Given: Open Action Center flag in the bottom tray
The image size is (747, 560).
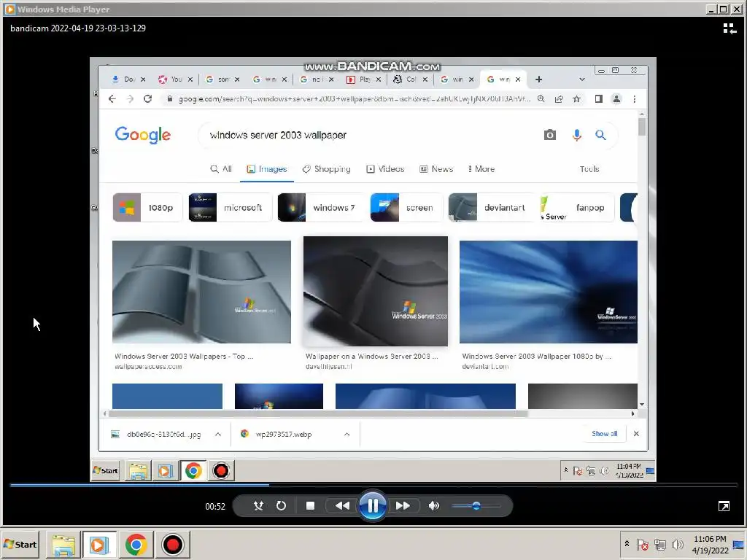Looking at the screenshot, I should [642, 544].
